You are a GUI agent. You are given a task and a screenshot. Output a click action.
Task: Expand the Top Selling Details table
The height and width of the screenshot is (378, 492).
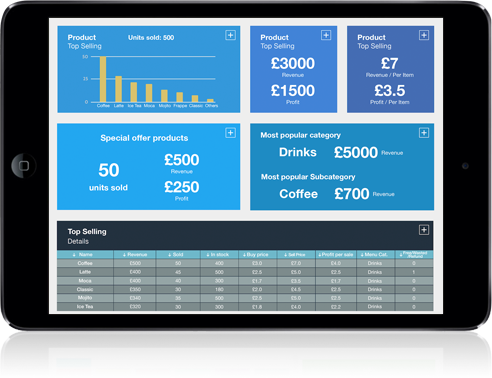[x=424, y=230]
